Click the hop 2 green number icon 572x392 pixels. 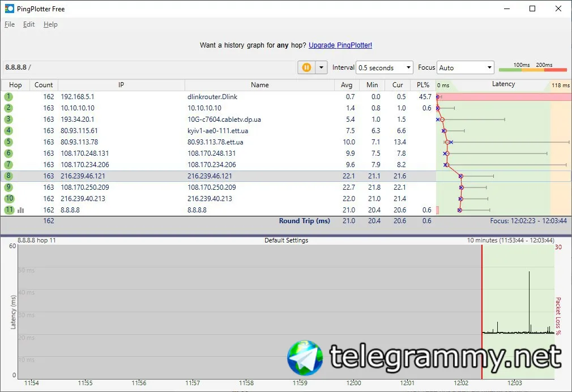click(8, 108)
